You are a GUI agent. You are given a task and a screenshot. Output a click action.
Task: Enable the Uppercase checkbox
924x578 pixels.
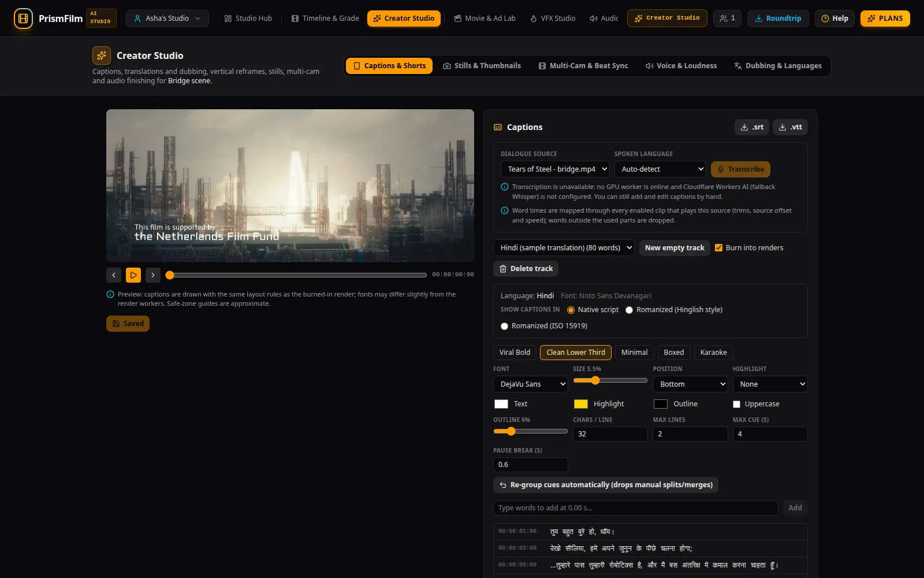[x=736, y=404]
